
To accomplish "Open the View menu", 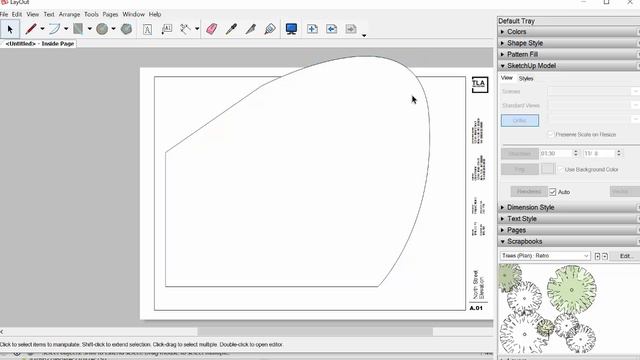I will pos(33,14).
